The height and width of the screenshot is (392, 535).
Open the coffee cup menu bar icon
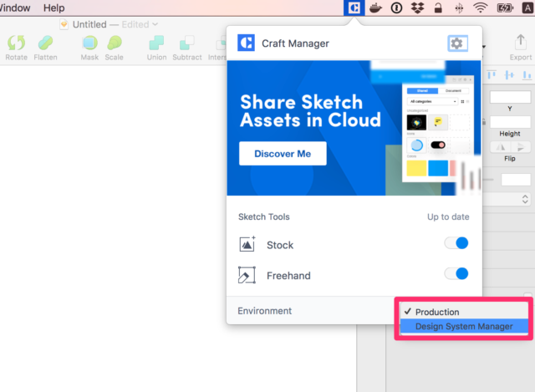(375, 8)
